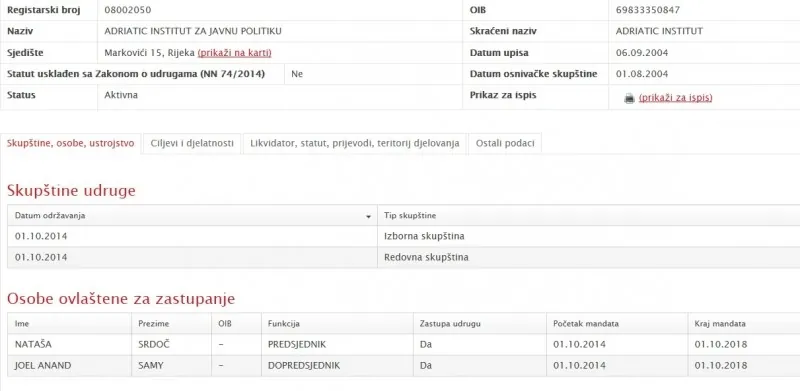Sort by 'Tip skupštine' column header
This screenshot has width=800, height=391.
[x=589, y=215]
